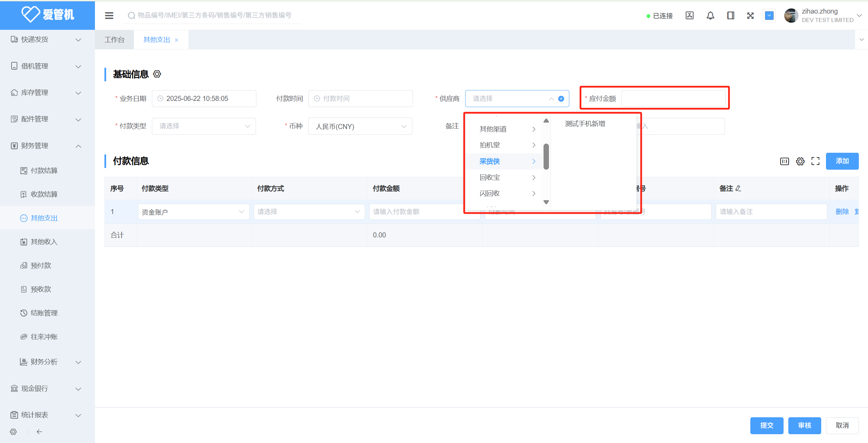Click the 爱管机 logo
This screenshot has width=868, height=443.
tap(47, 14)
